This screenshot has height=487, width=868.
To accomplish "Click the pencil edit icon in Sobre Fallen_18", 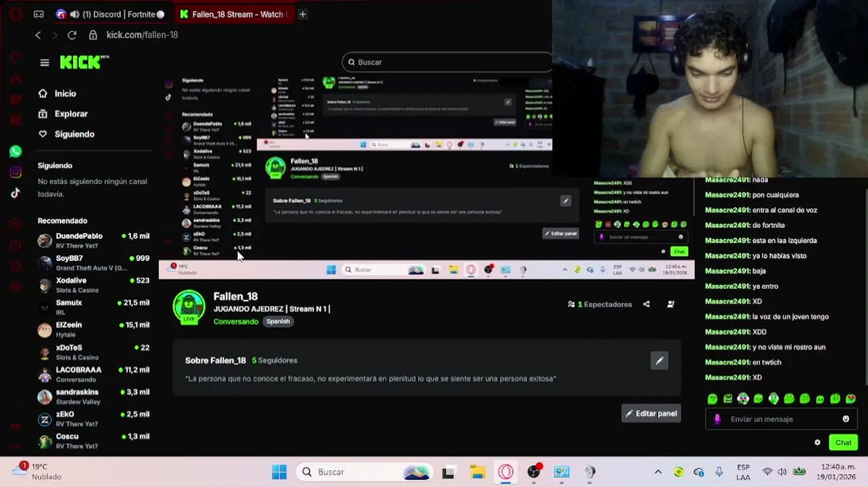I will click(659, 361).
